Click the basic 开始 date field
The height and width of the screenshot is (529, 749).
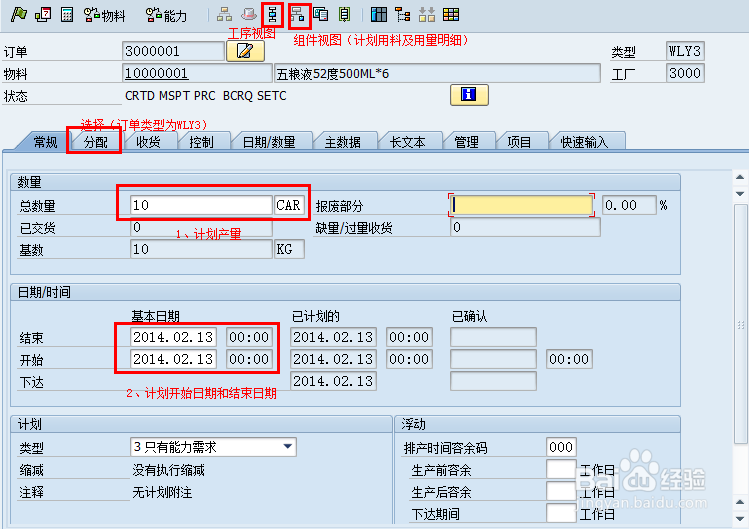tap(173, 359)
